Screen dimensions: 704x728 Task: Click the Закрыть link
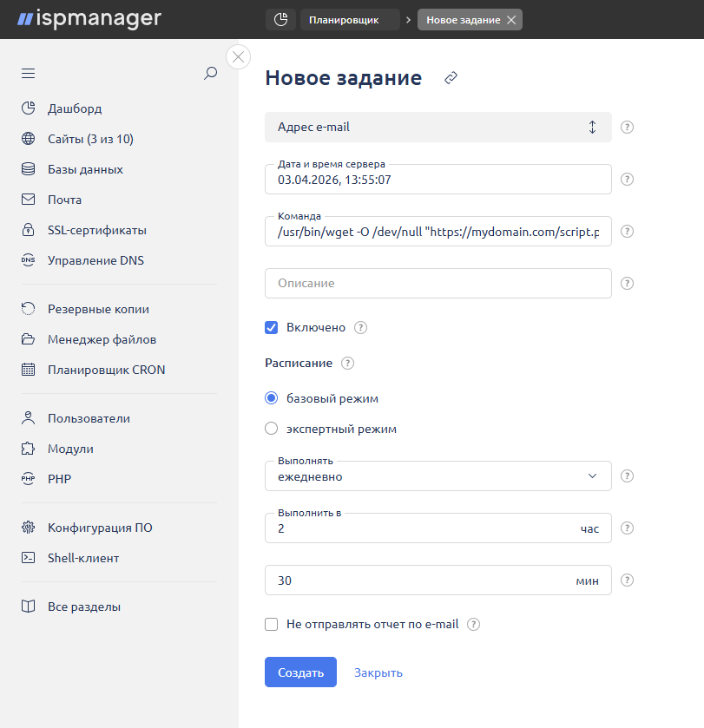click(378, 672)
